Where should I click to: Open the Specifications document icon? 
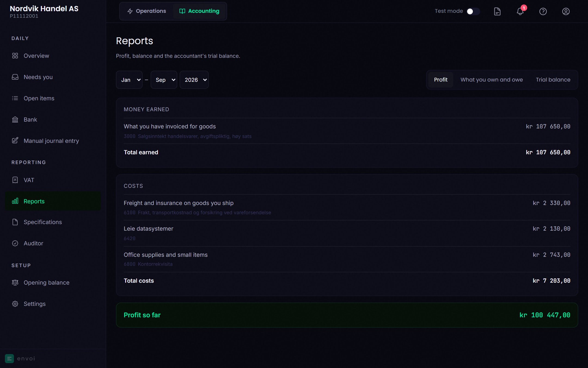point(15,222)
